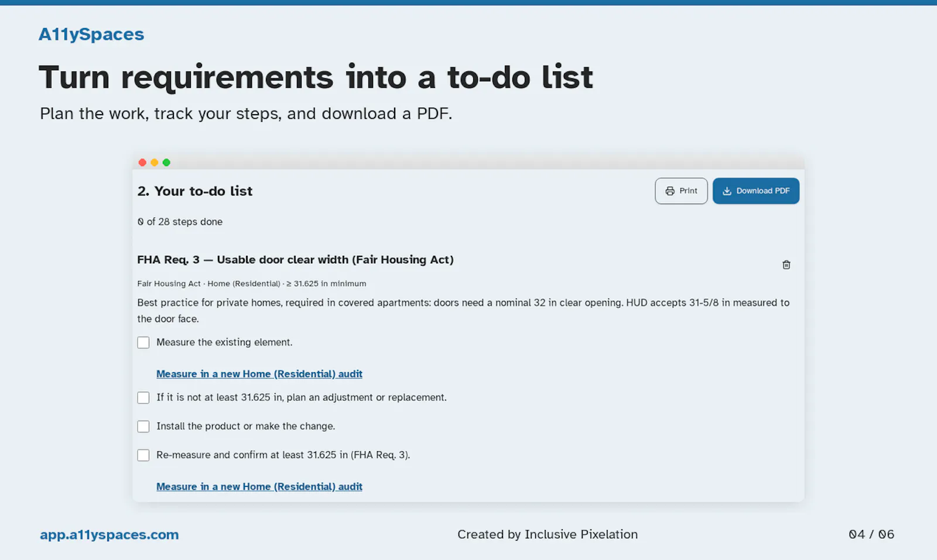Select the 'FHA Req. 3 — Usable door clear width' title
Viewport: 937px width, 560px height.
pos(295,259)
